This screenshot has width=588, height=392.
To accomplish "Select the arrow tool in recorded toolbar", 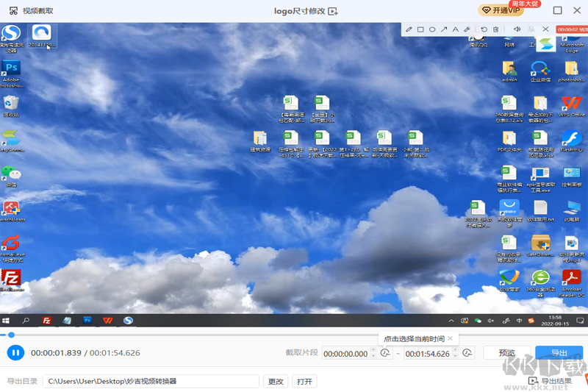I will (444, 29).
